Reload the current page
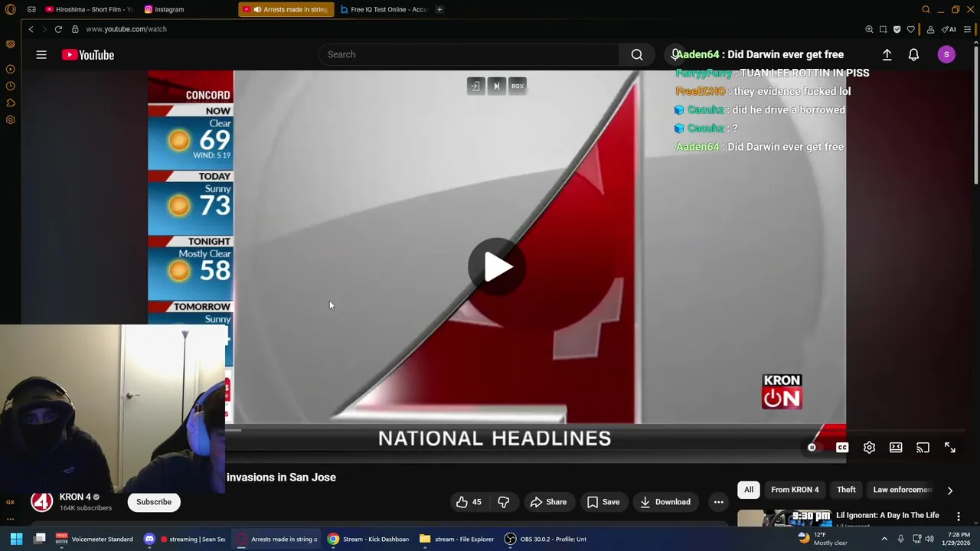This screenshot has width=980, height=551. (x=58, y=29)
